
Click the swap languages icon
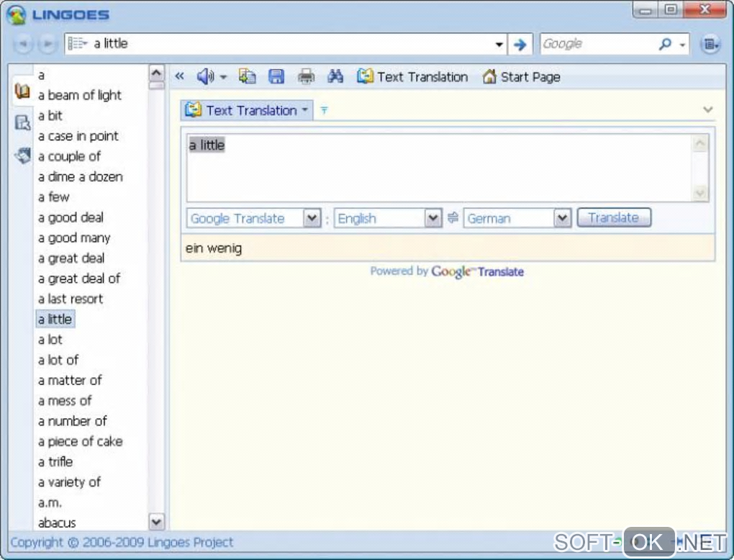pos(453,217)
